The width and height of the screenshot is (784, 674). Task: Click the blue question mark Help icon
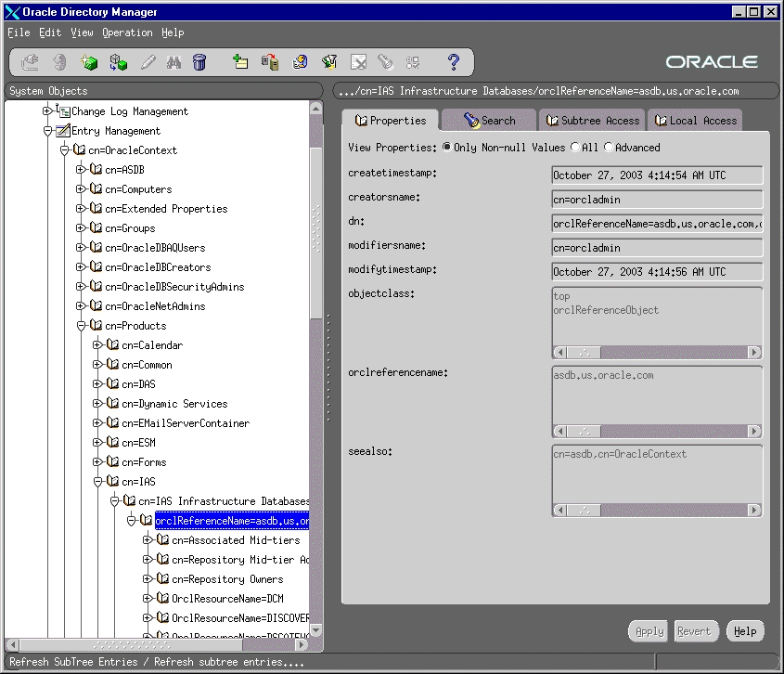pos(454,62)
